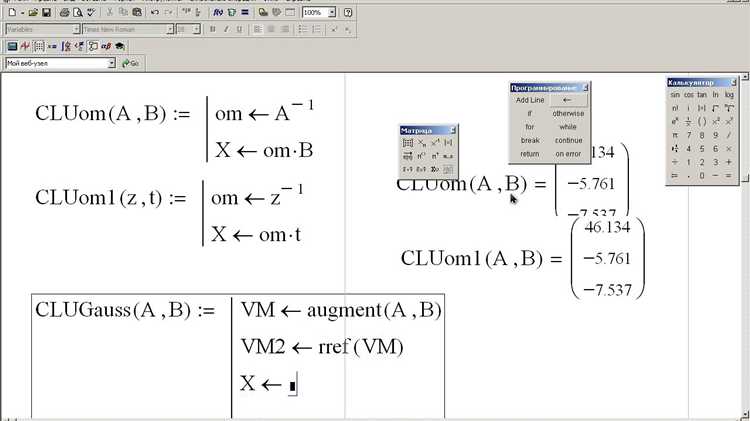Insert a for loop
Viewport: 750px width, 421px height.
click(529, 127)
